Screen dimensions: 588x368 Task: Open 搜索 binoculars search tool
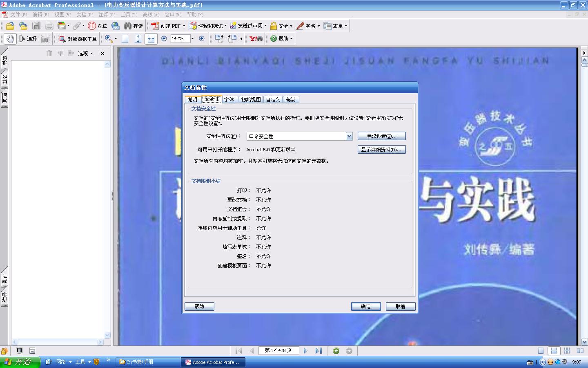tap(134, 26)
